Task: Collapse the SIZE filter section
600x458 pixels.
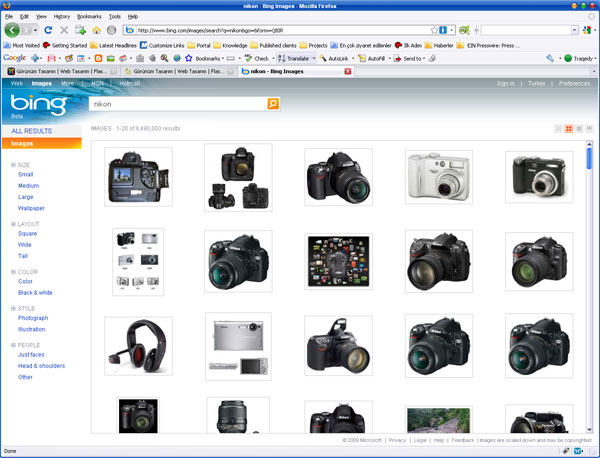Action: coord(13,165)
